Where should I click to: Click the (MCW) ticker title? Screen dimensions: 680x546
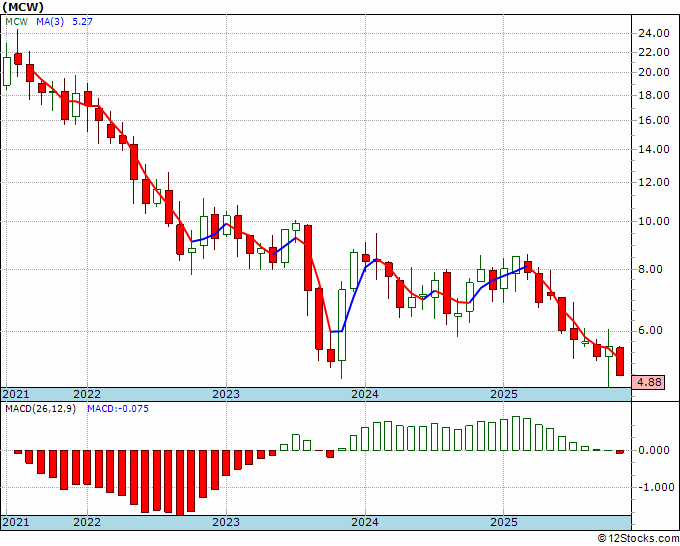click(23, 7)
